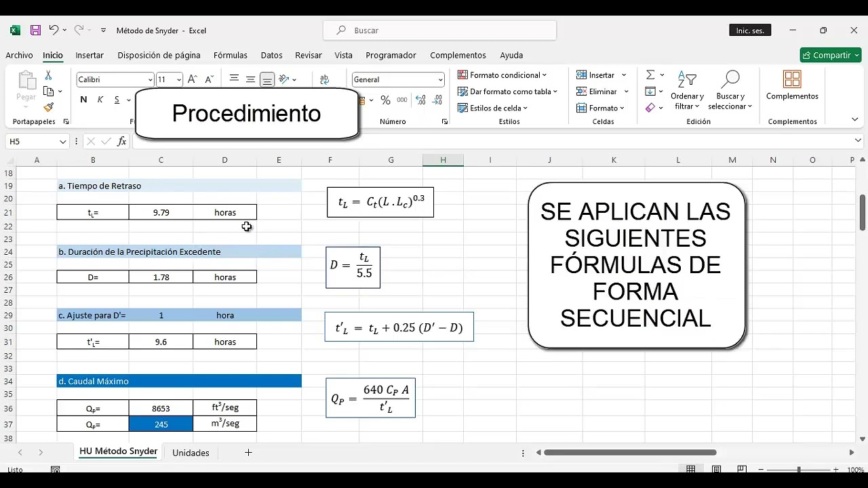The width and height of the screenshot is (868, 488).
Task: Switch to the Insertar ribbon tab
Action: [x=90, y=55]
